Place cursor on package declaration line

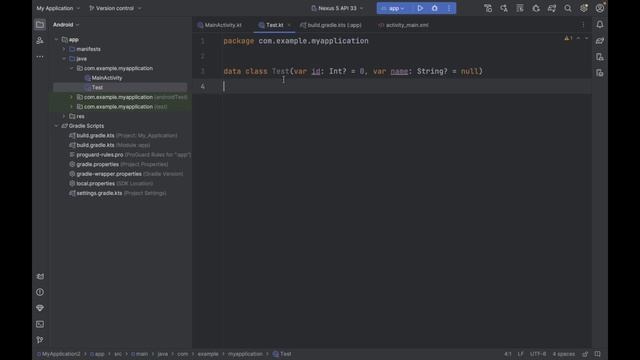pyautogui.click(x=296, y=41)
